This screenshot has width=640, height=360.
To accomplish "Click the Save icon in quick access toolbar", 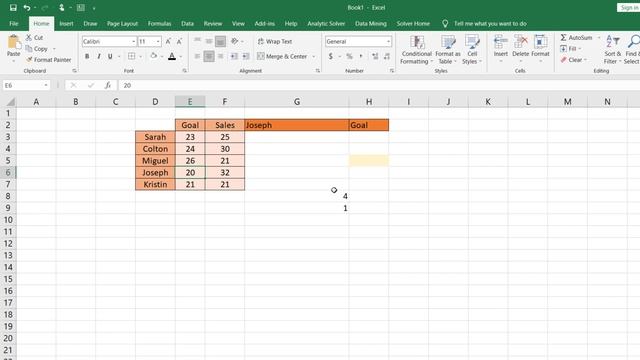I will coord(13,7).
